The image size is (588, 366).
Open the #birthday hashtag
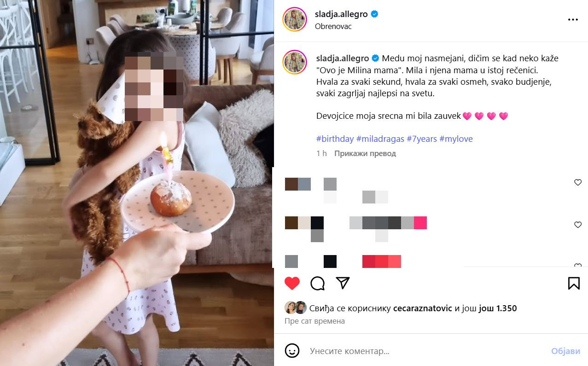335,139
